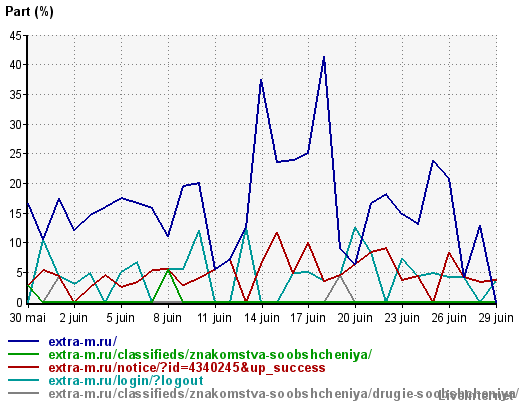The width and height of the screenshot is (520, 405).
Task: Click the 17 juin x-axis label
Action: (308, 318)
